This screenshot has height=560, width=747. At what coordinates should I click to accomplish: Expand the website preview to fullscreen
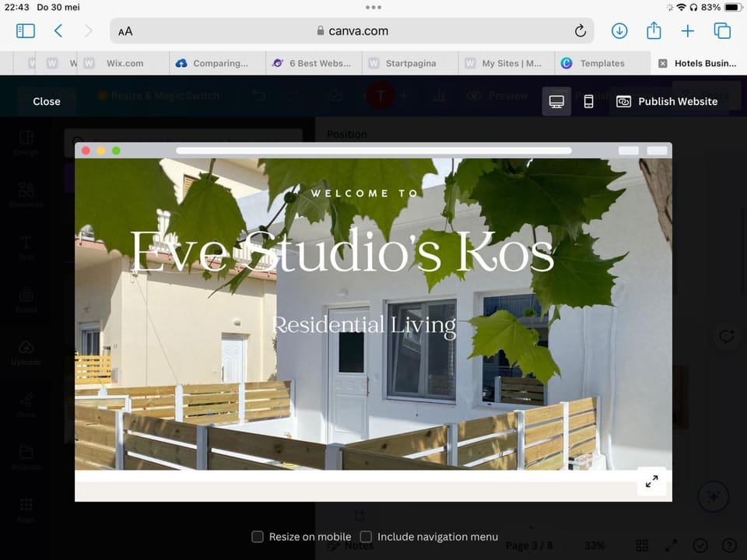pos(651,481)
